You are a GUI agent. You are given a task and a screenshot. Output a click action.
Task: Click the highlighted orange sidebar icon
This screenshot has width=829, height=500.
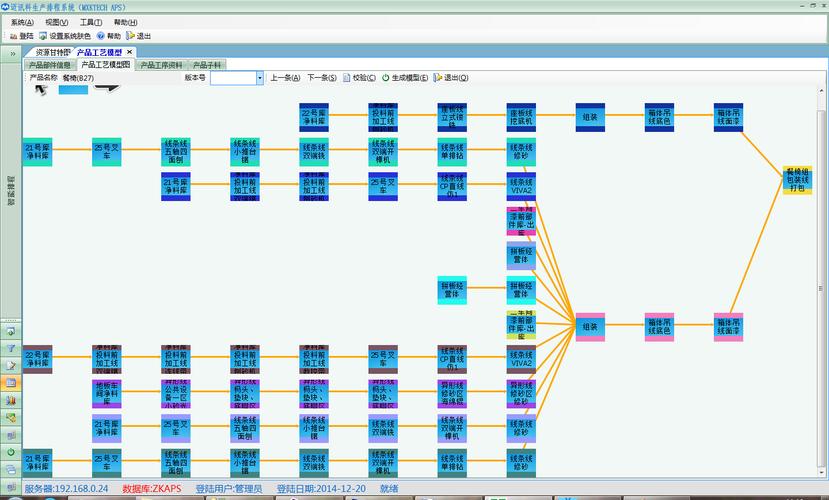coord(11,383)
